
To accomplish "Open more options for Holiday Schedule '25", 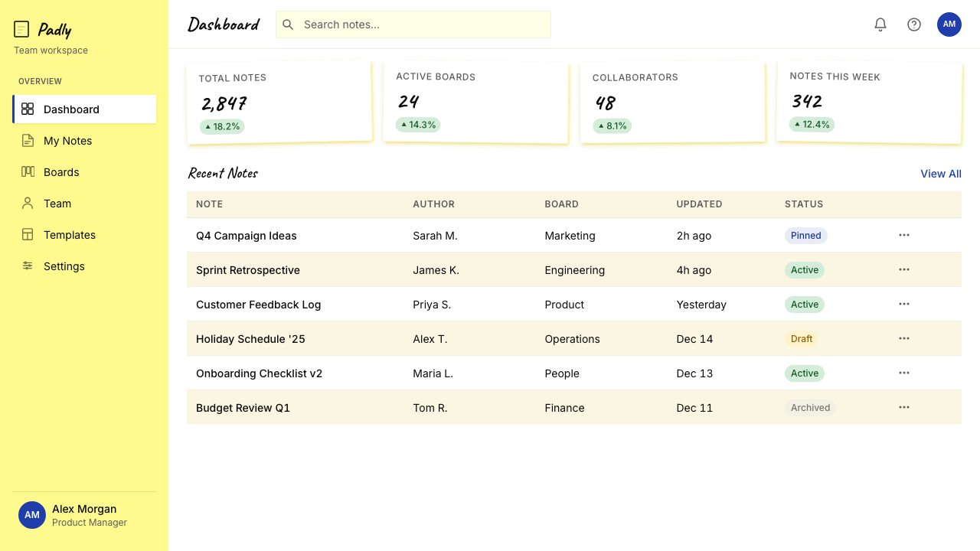I will click(x=904, y=338).
